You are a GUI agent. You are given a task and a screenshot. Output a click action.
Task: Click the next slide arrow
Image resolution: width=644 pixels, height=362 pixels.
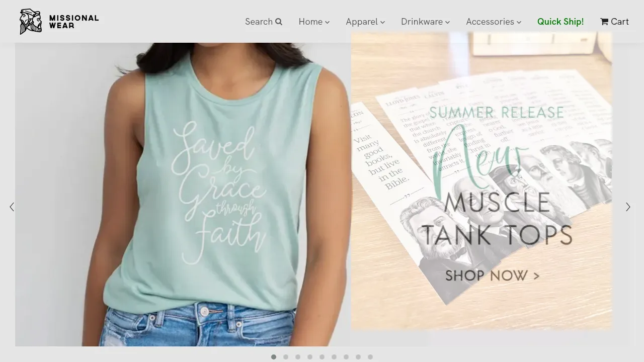(x=628, y=207)
